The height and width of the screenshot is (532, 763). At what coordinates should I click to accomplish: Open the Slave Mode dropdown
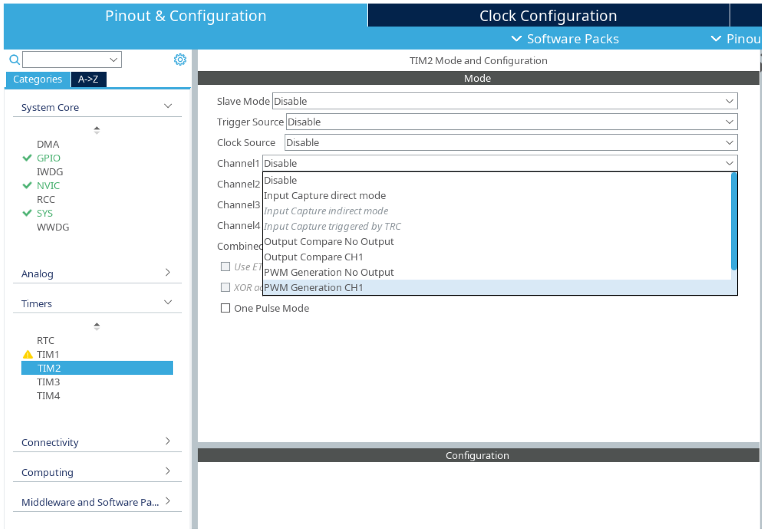[504, 101]
